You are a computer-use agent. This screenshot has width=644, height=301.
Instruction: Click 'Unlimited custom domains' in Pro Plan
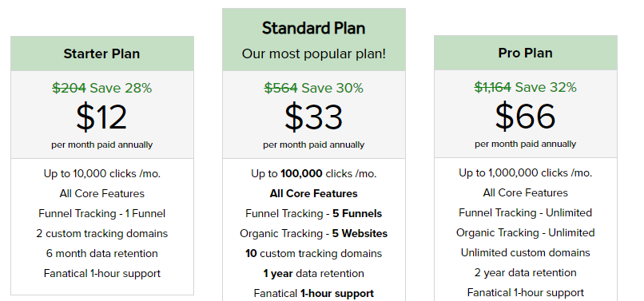525,252
